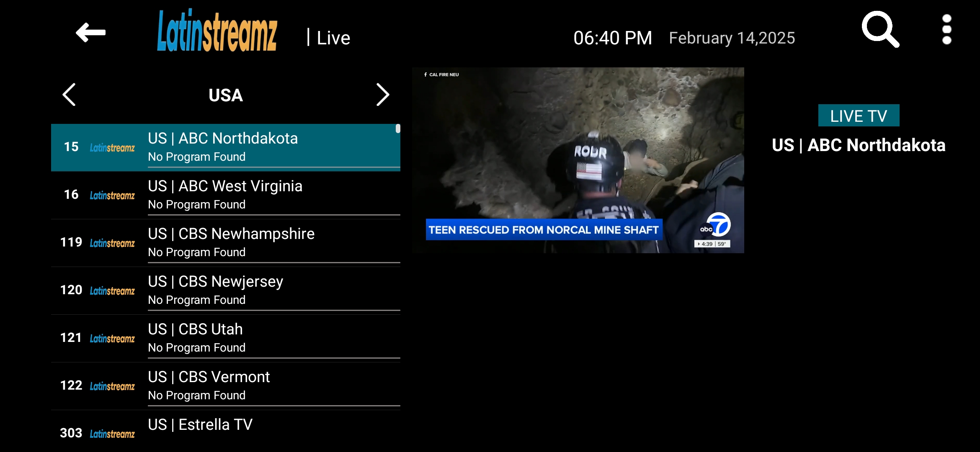Click channel 15 Latinstreamz logo icon
Viewport: 980px width, 452px height.
pos(112,148)
